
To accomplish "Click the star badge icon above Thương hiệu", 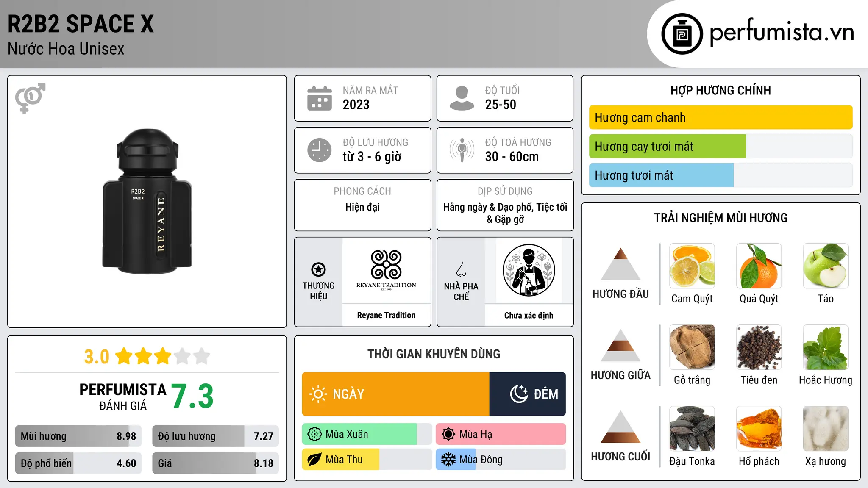I will 318,269.
